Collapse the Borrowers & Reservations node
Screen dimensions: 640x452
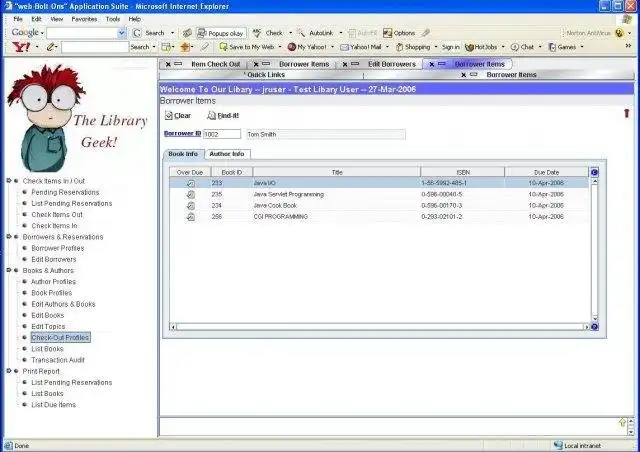click(9, 236)
